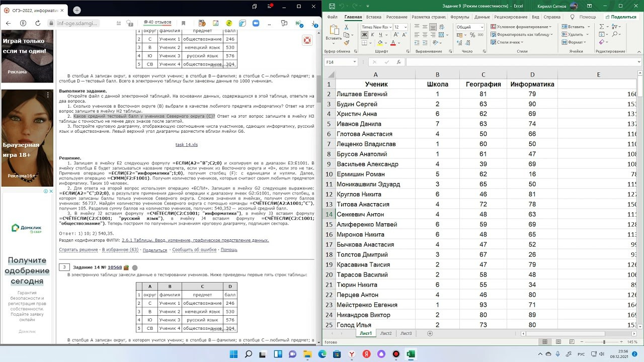Viewport: 644px width, 362px height.
Task: Switch to sheet tab Лист2
Action: tap(386, 333)
